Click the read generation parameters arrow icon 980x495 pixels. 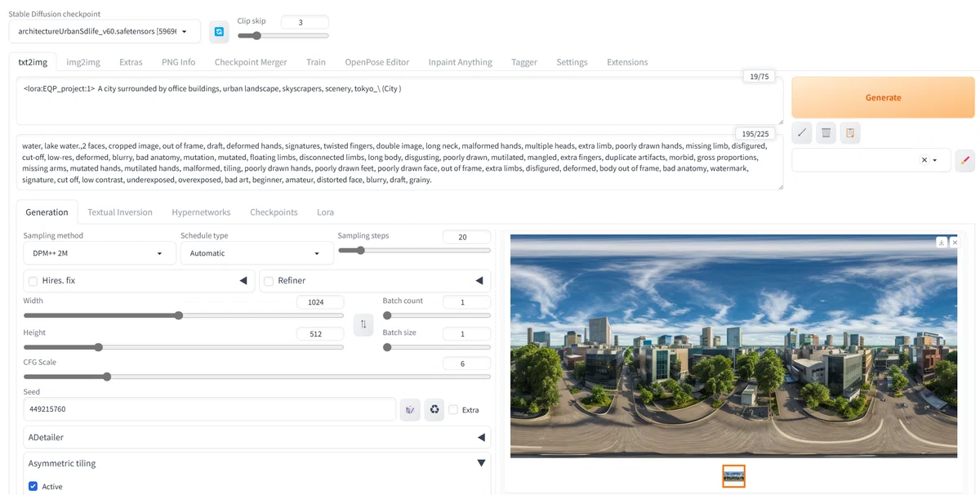tap(802, 132)
